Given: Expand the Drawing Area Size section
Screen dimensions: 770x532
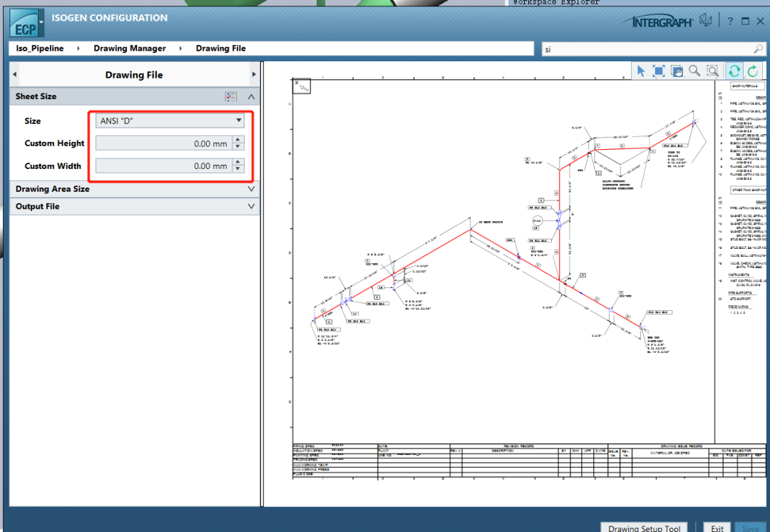Looking at the screenshot, I should coord(251,189).
